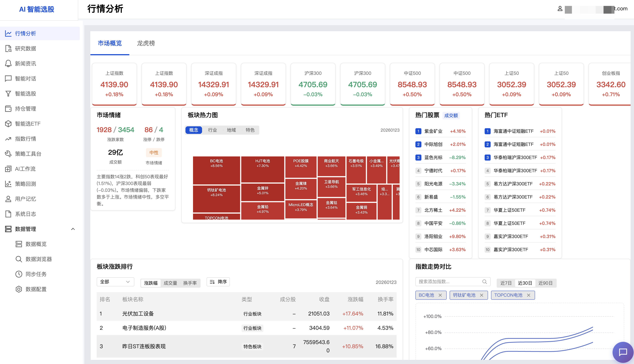634x364 pixels.
Task: Click the 系统日志 document icon
Action: (x=8, y=214)
